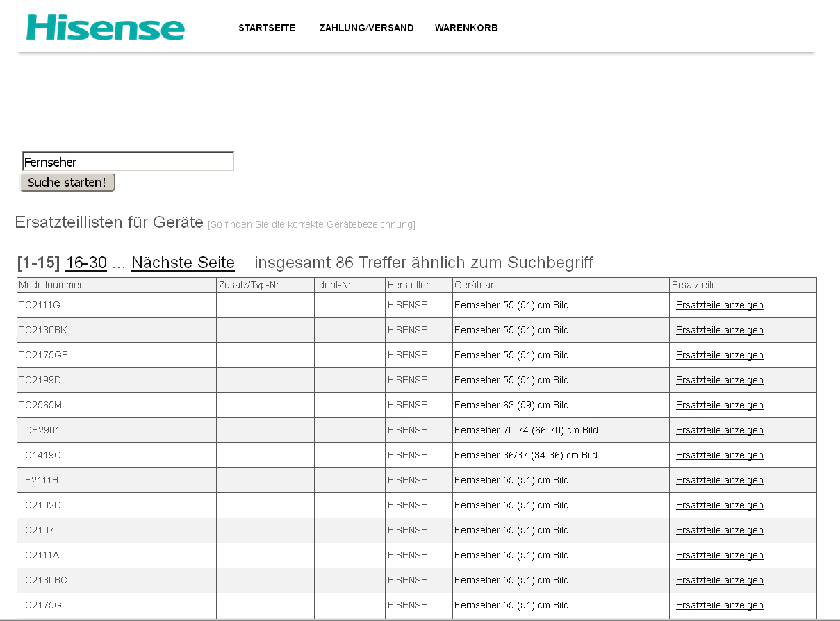Show spare parts for model TC2565M
The image size is (840, 621).
point(719,406)
